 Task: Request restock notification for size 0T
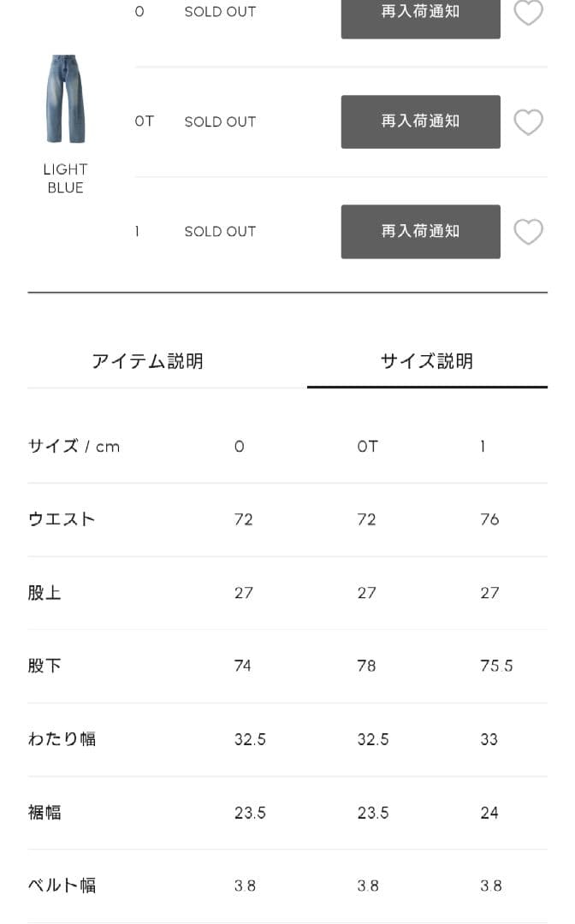click(x=420, y=121)
